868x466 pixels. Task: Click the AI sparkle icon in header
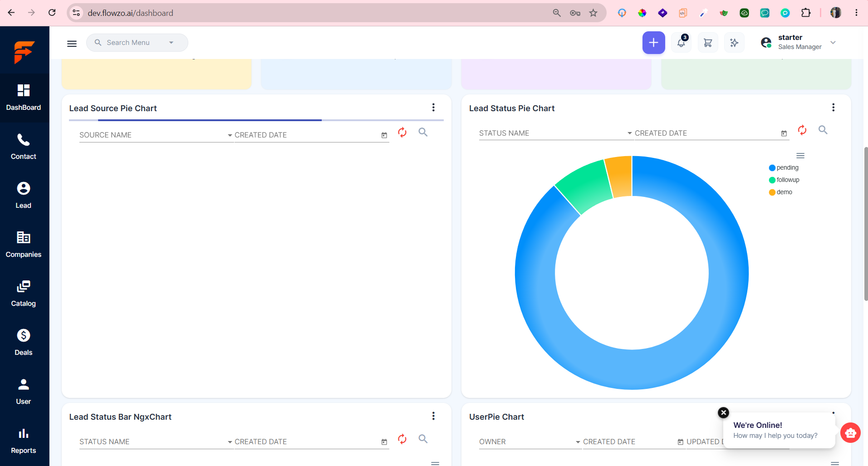pyautogui.click(x=734, y=43)
